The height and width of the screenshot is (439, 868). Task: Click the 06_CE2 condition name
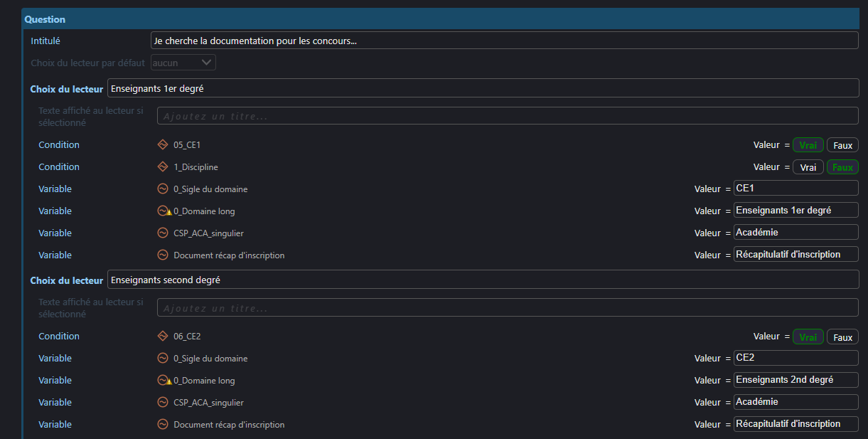187,337
